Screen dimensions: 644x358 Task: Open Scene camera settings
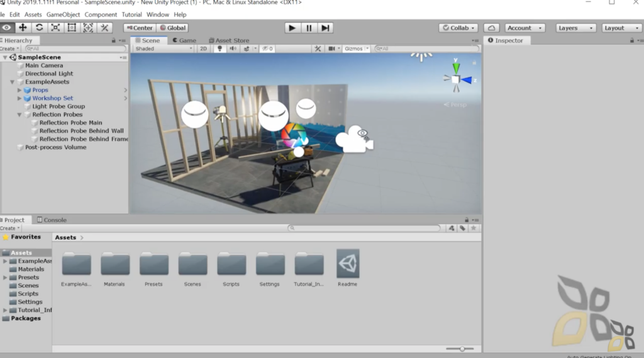point(332,48)
